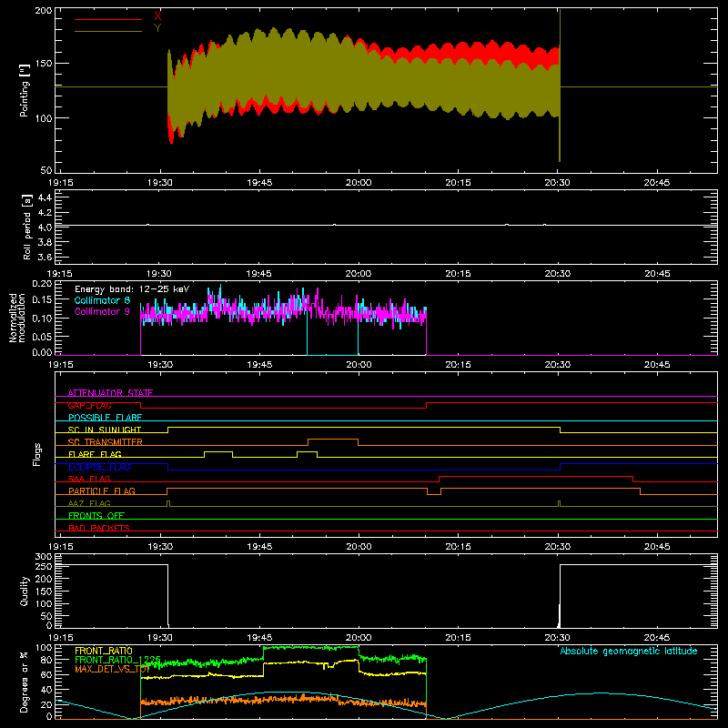Click the magenta "Collimator 9" legend label

102,311
